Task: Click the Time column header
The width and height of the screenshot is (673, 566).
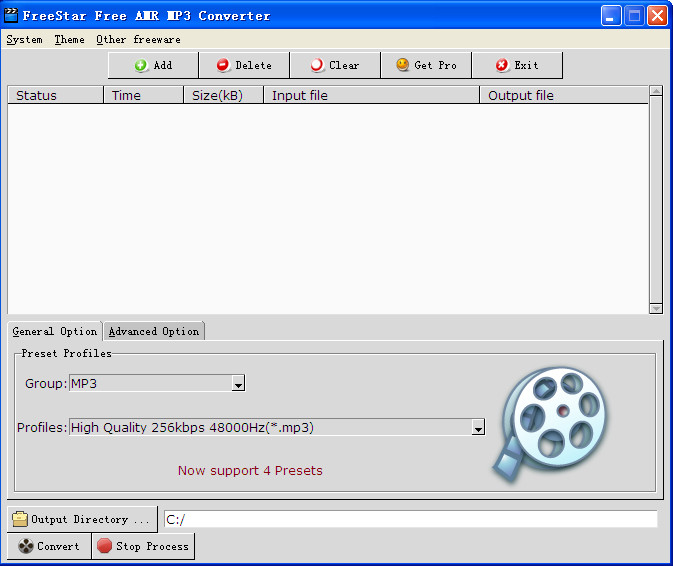Action: pyautogui.click(x=143, y=95)
